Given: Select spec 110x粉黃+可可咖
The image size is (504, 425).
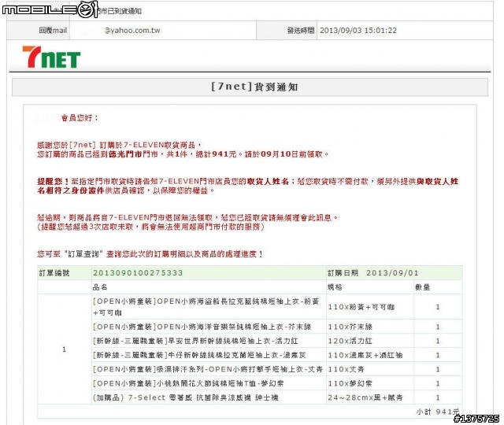Looking at the screenshot, I should pos(361,307).
